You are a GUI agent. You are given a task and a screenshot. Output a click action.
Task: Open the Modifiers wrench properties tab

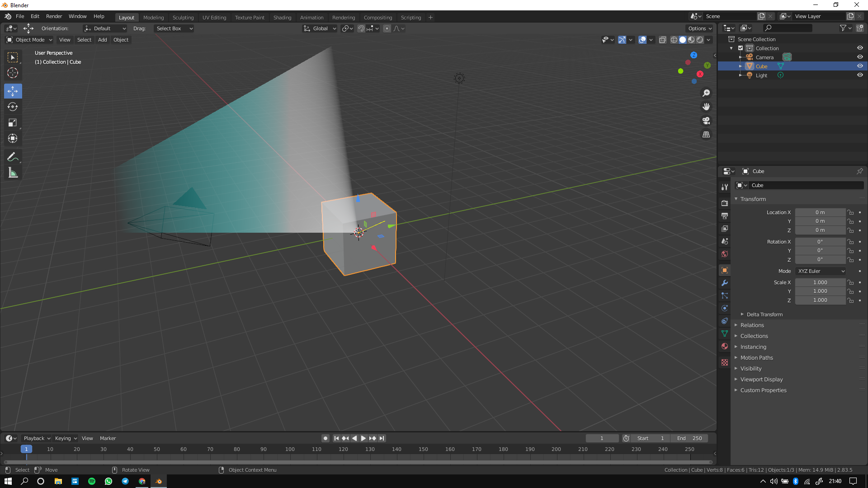725,283
